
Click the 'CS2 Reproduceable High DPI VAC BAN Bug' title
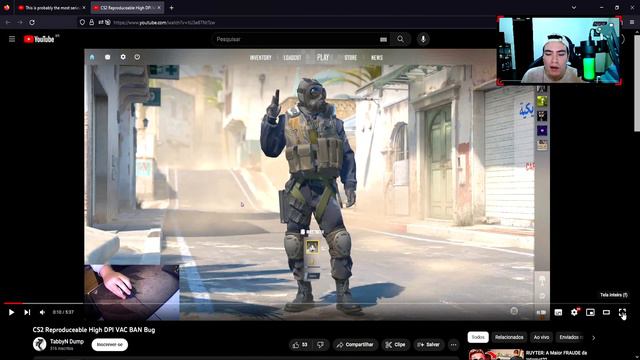tap(94, 329)
